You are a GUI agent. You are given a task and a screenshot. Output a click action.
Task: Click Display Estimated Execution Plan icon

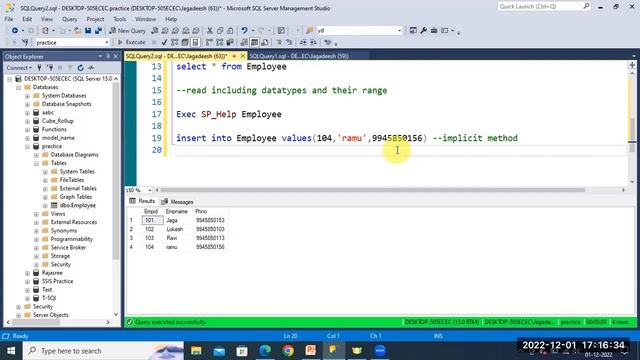click(x=175, y=42)
